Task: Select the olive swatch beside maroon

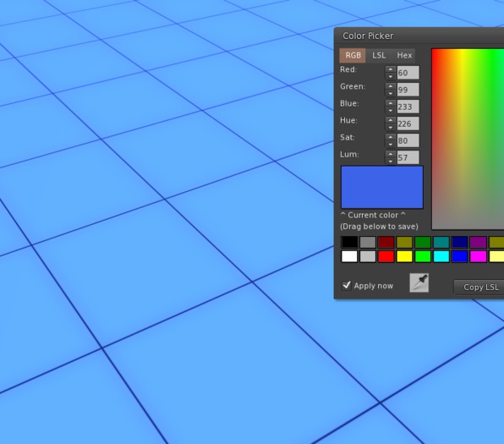Action: tap(404, 242)
